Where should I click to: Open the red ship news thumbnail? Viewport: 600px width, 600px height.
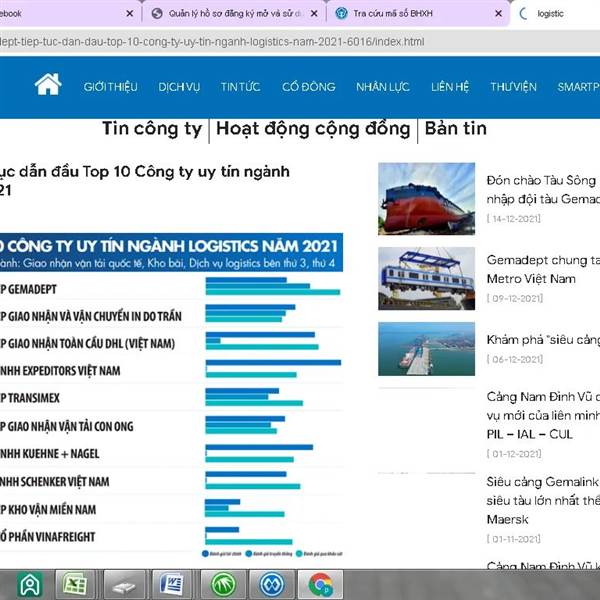[x=427, y=199]
